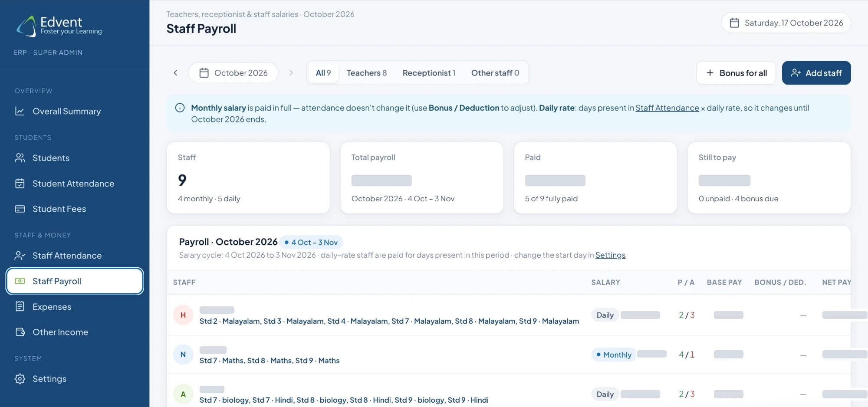Click the Students people icon
Viewport: 868px width, 407px height.
pyautogui.click(x=20, y=158)
